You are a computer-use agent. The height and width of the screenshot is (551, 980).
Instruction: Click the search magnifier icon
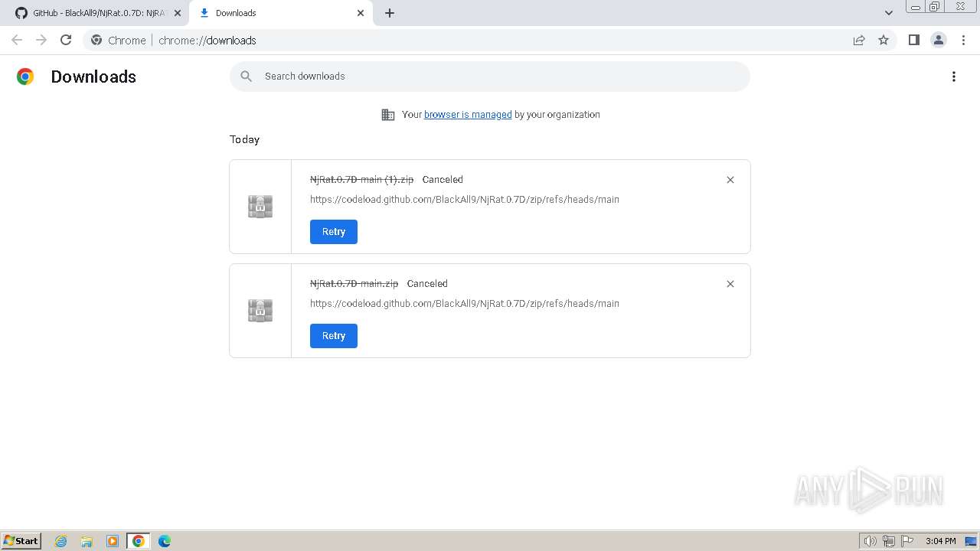click(x=246, y=77)
